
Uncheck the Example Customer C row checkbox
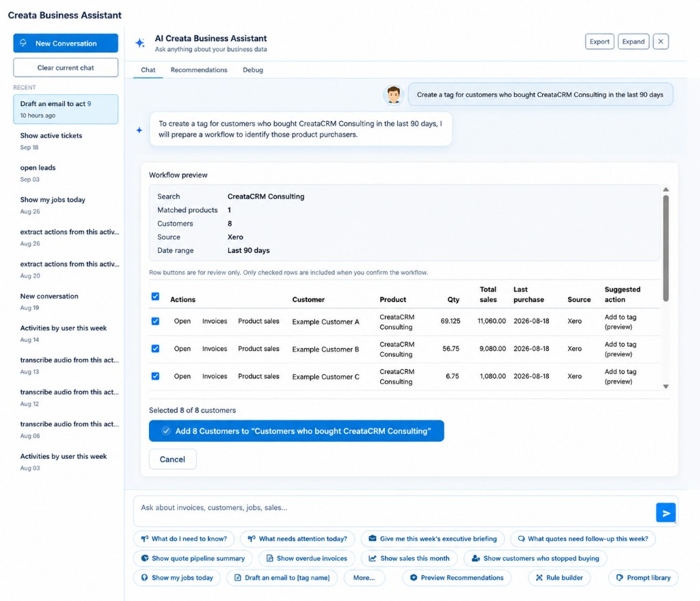click(x=155, y=376)
